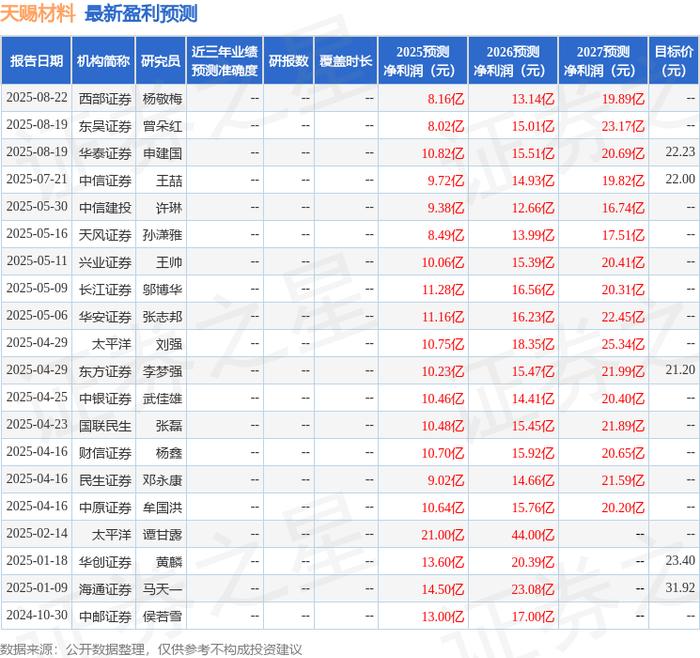Select date cell 2025-05-11
This screenshot has height=658, width=700.
(37, 261)
